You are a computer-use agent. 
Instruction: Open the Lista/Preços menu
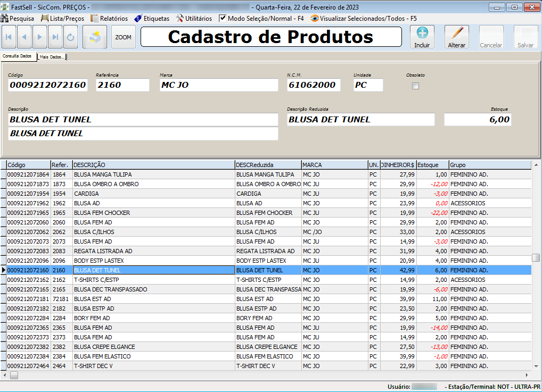[64, 18]
